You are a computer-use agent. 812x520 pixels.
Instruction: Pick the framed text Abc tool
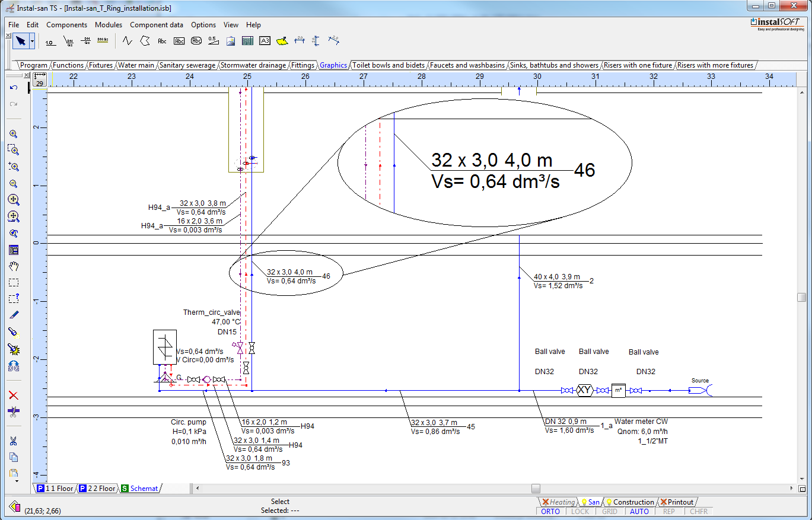(179, 41)
